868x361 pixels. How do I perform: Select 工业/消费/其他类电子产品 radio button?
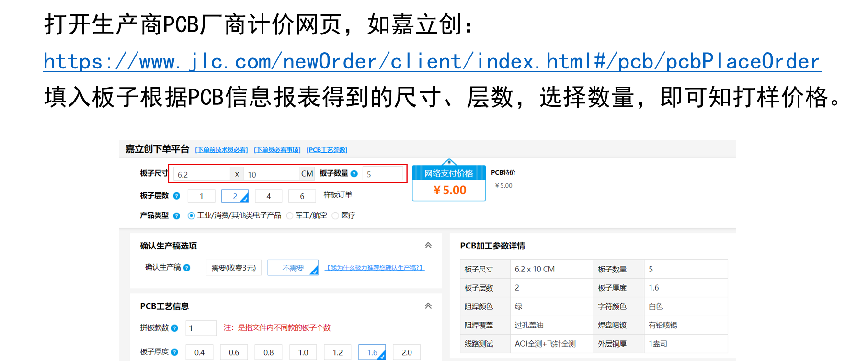point(192,216)
